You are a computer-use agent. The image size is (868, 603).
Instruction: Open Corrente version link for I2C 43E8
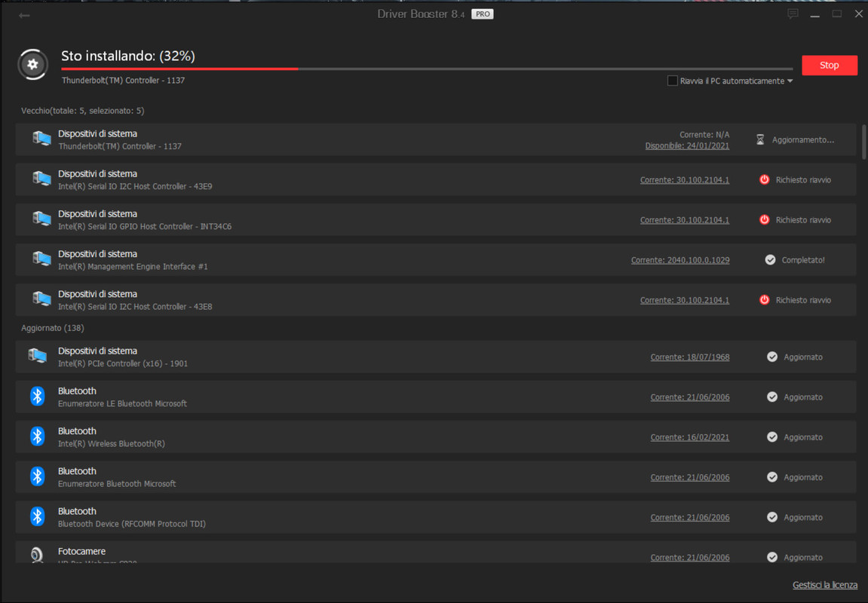click(x=684, y=301)
